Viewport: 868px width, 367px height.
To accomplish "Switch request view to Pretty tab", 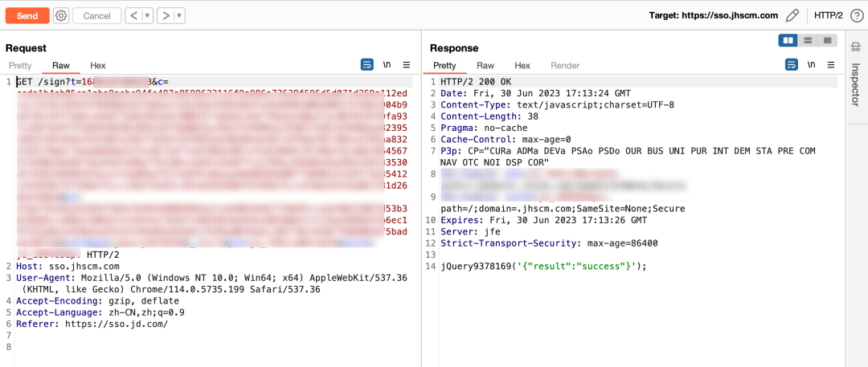I will coord(20,65).
